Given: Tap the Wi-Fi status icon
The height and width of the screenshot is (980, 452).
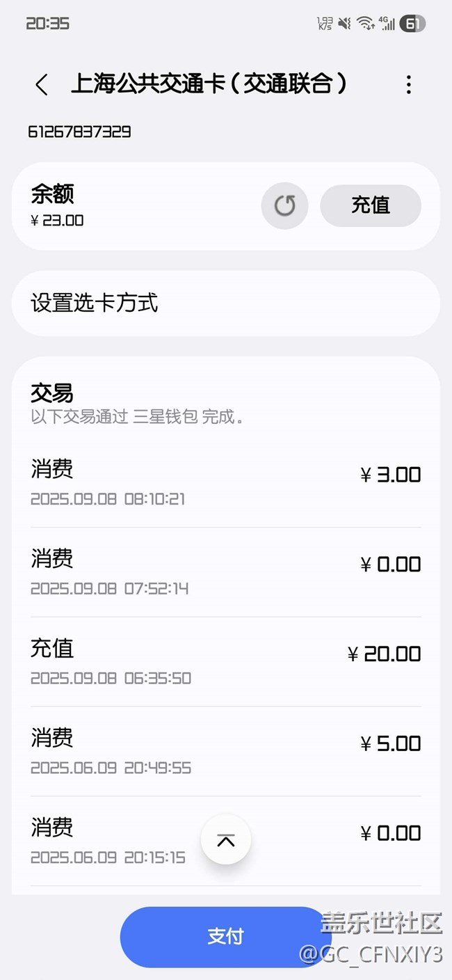Looking at the screenshot, I should pos(365,24).
